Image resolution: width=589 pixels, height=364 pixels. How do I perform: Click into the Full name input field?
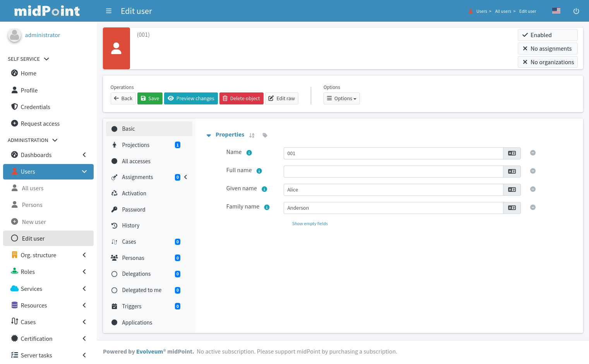point(393,172)
